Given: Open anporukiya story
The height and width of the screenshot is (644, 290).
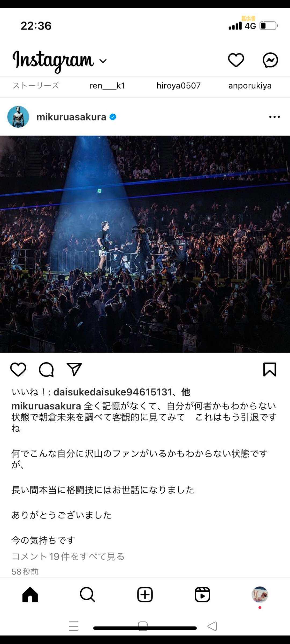Looking at the screenshot, I should (x=250, y=86).
